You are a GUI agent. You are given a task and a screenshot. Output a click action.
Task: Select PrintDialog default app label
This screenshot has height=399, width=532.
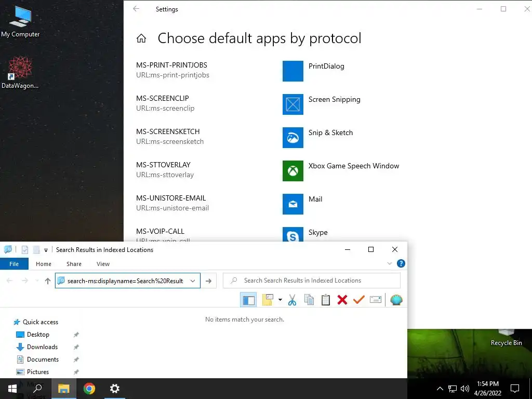(326, 66)
